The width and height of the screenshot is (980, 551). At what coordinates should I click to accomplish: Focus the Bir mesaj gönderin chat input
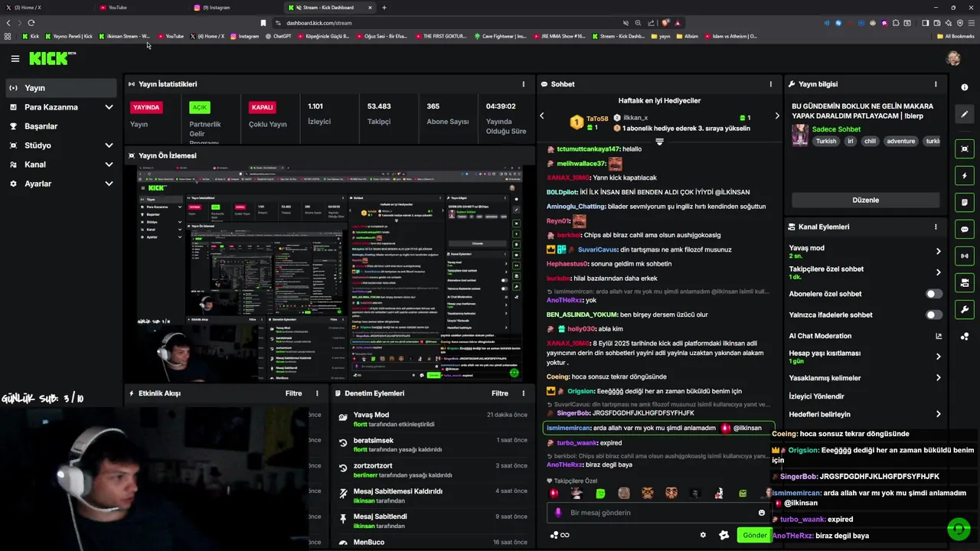[658, 513]
